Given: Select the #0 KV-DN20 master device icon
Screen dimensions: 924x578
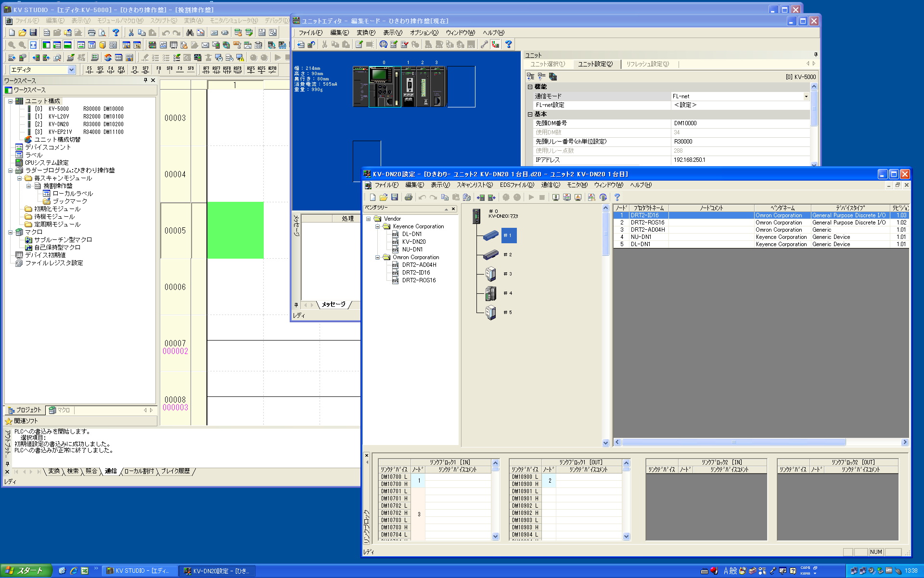Looking at the screenshot, I should point(476,216).
